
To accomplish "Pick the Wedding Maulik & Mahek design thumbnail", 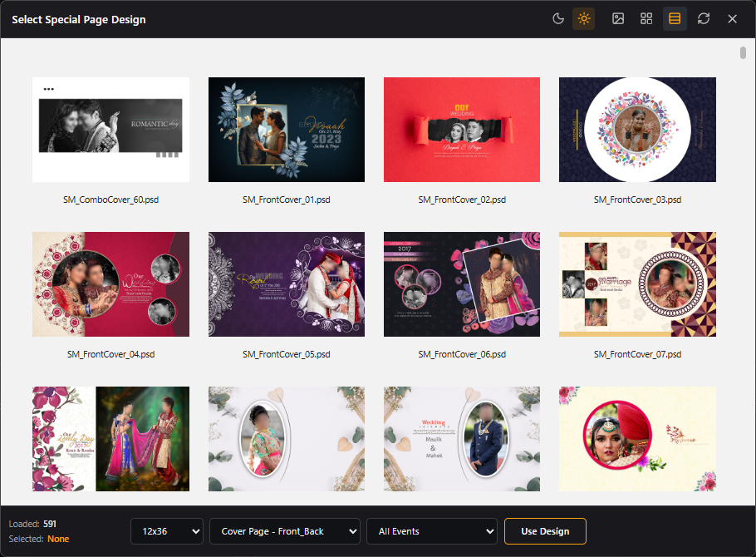I will pyautogui.click(x=462, y=439).
